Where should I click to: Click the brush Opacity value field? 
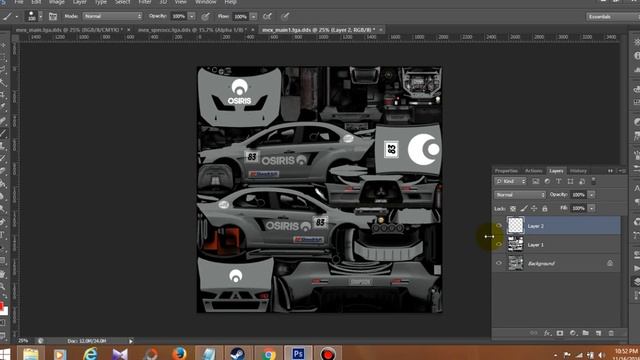coord(179,16)
